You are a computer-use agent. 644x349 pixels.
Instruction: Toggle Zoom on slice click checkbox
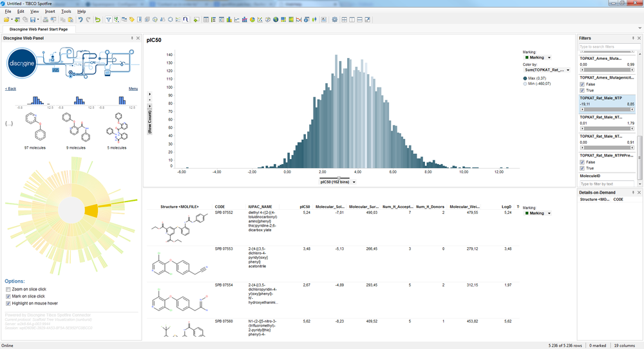pyautogui.click(x=8, y=290)
